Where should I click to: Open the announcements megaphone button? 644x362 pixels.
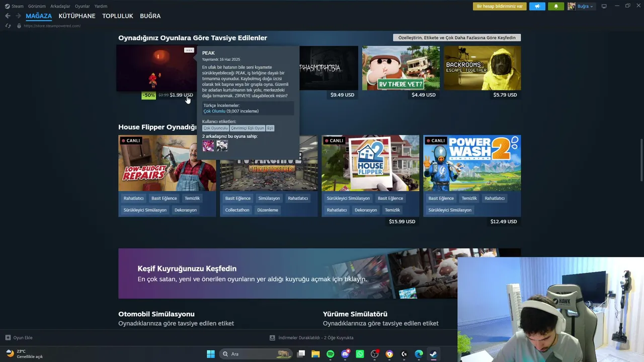[x=537, y=6]
